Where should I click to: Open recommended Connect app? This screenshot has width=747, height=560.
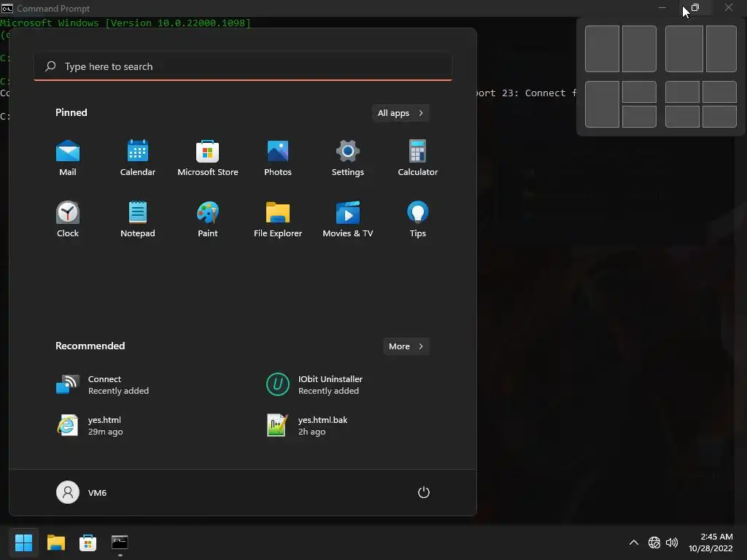tap(102, 385)
